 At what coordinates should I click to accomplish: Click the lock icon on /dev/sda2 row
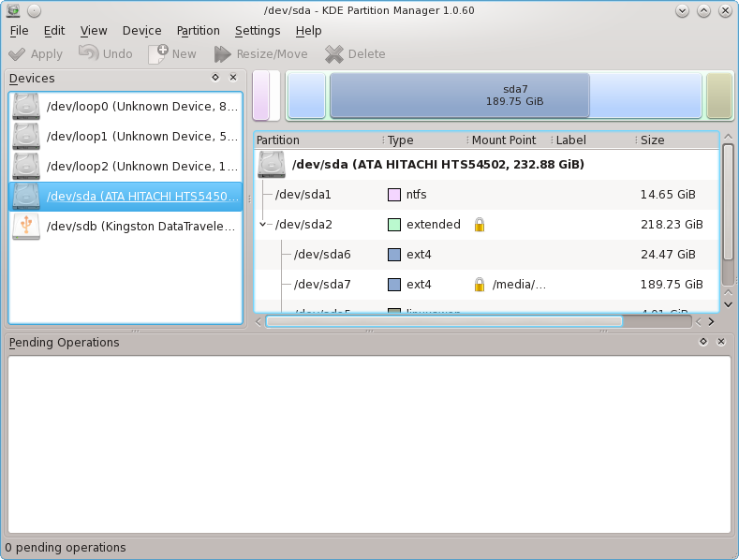click(480, 225)
